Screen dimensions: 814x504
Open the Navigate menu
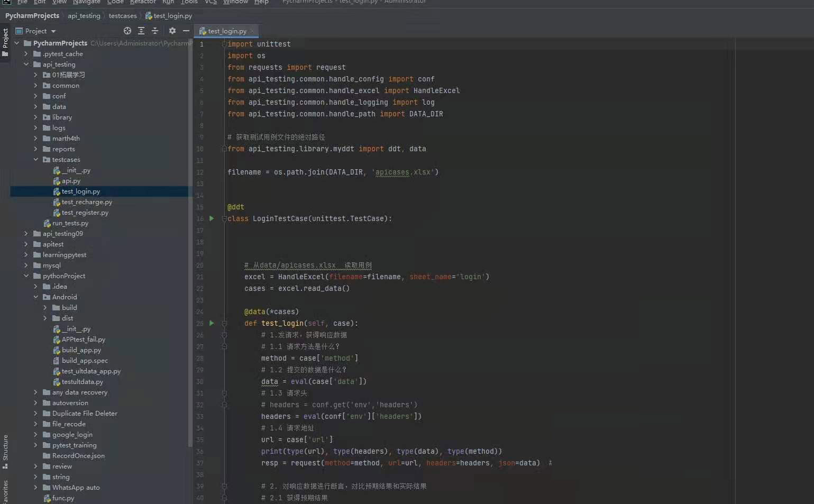click(86, 2)
